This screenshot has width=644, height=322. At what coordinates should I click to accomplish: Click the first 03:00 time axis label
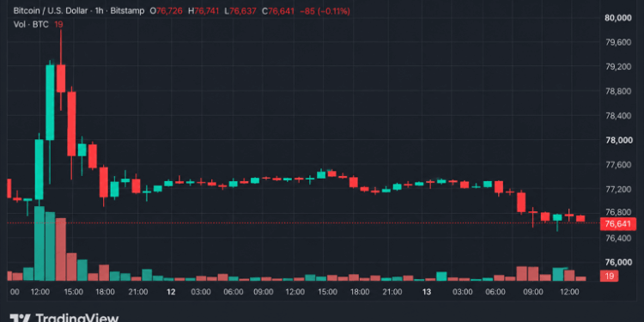click(201, 292)
